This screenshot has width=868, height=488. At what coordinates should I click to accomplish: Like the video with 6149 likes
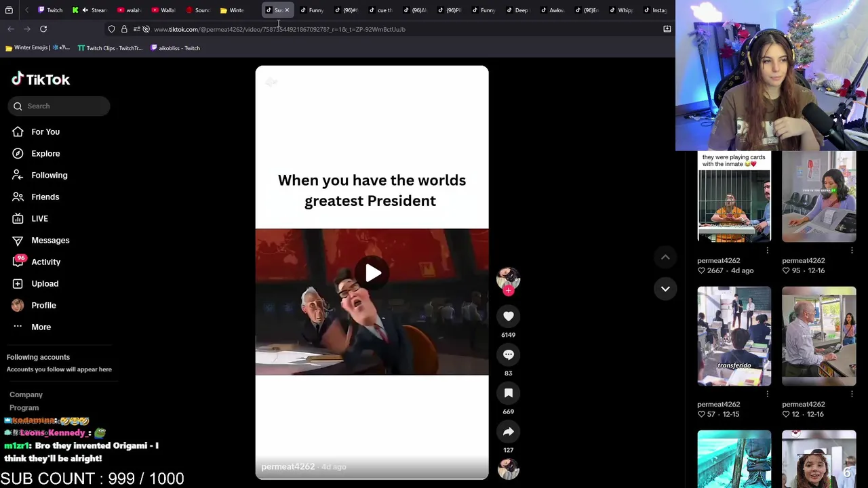point(509,316)
